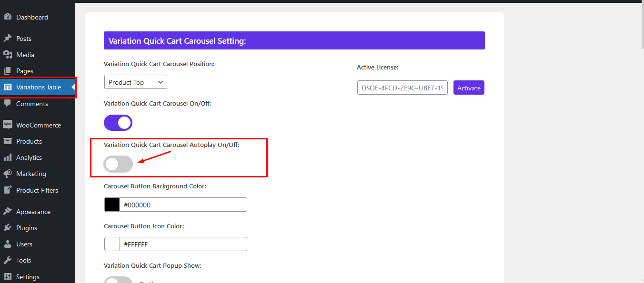Click white Button Icon Color swatch

(x=112, y=244)
